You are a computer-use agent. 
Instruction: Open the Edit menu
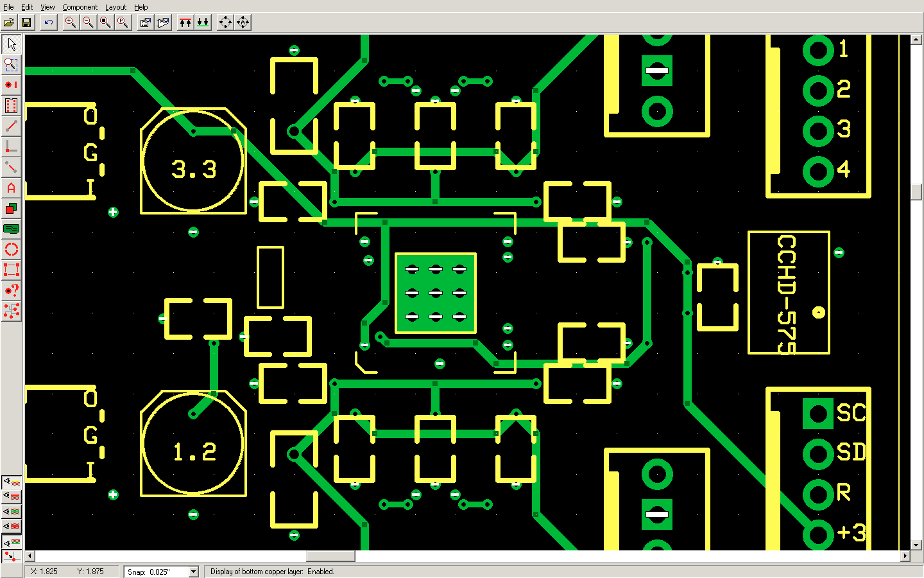coord(27,7)
